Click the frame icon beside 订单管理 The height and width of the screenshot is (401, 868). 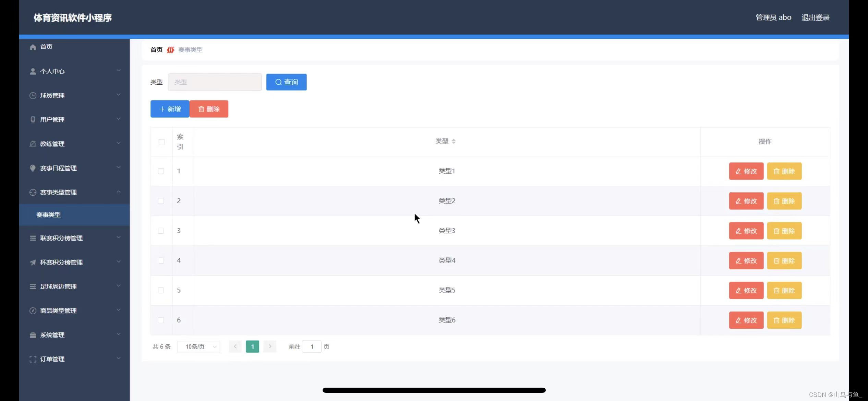click(33, 359)
